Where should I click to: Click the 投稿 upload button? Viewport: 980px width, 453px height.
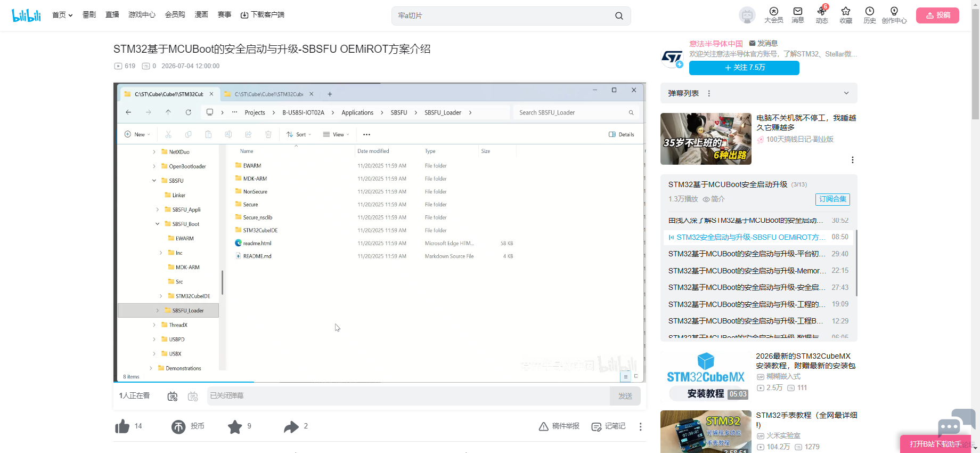tap(937, 15)
